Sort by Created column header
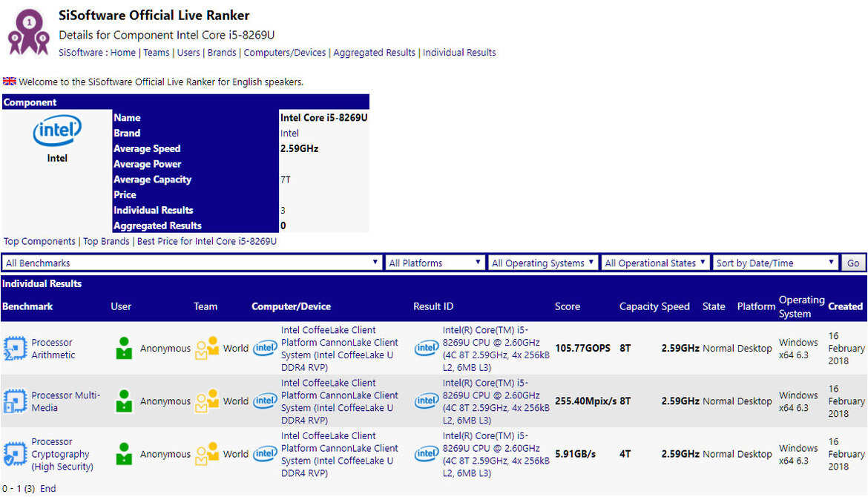The image size is (868, 497). (845, 306)
